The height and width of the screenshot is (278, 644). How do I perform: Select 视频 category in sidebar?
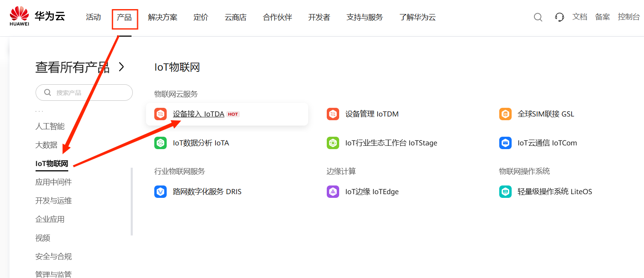(x=43, y=238)
